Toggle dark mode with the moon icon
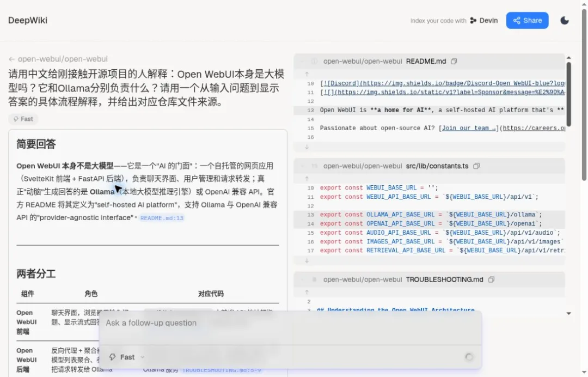This screenshot has width=588, height=377. pyautogui.click(x=565, y=21)
